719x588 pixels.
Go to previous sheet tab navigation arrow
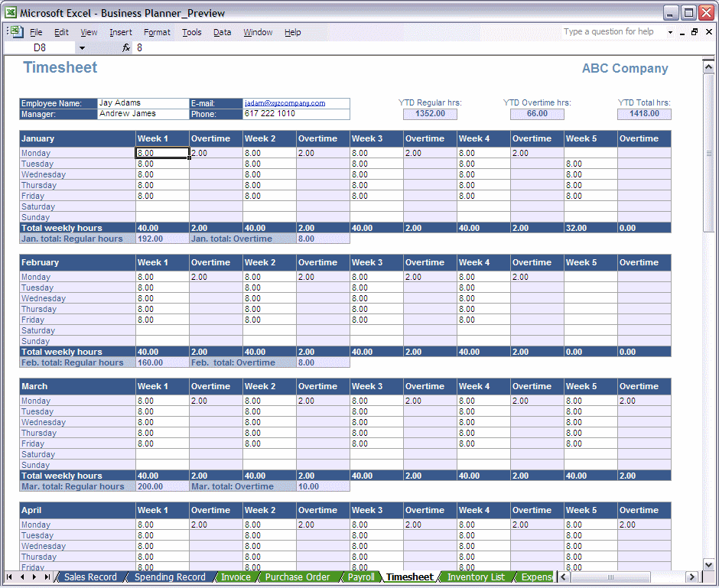coord(22,577)
